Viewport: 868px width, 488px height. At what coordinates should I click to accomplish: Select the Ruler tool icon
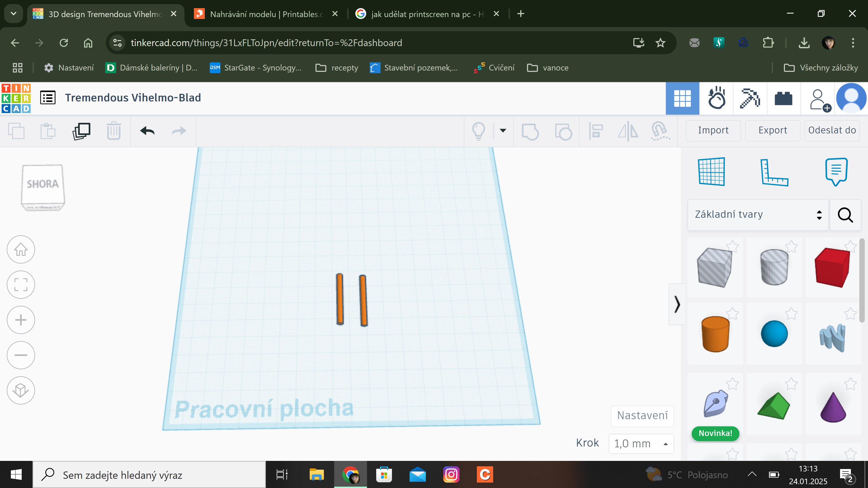click(774, 172)
